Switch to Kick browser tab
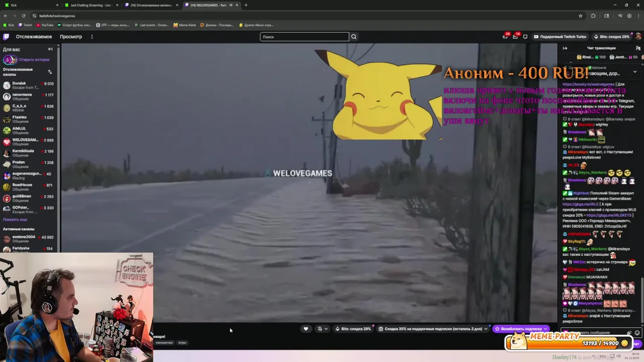Screen dimensions: 644x362 [31, 5]
